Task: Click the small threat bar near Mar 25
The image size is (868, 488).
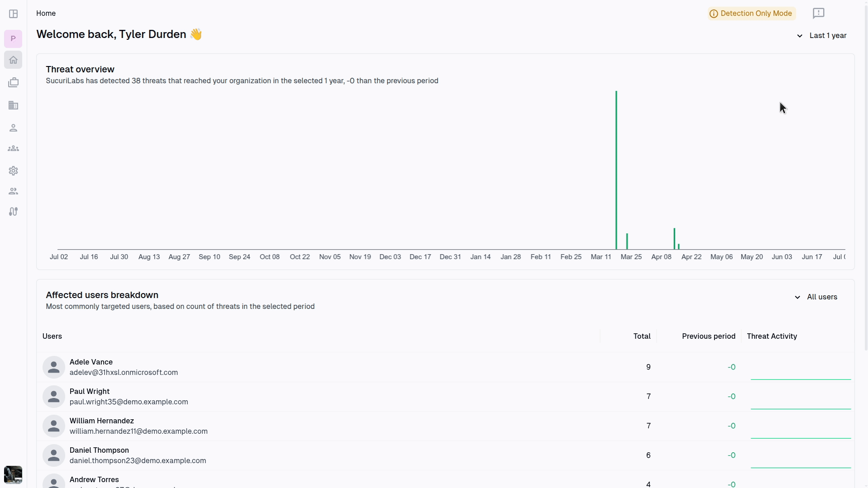Action: (627, 241)
